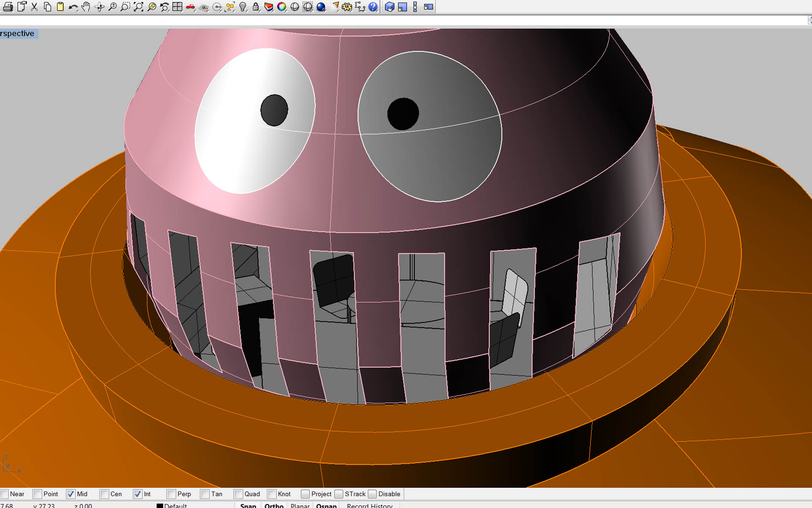Viewport: 812px width, 508px height.
Task: Click the Hide Objects lightbulb icon
Action: coord(243,7)
